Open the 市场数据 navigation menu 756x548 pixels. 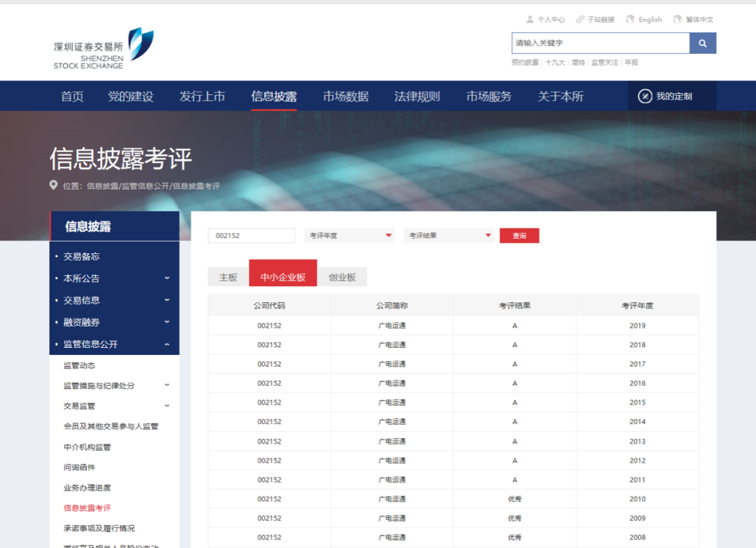click(x=346, y=97)
